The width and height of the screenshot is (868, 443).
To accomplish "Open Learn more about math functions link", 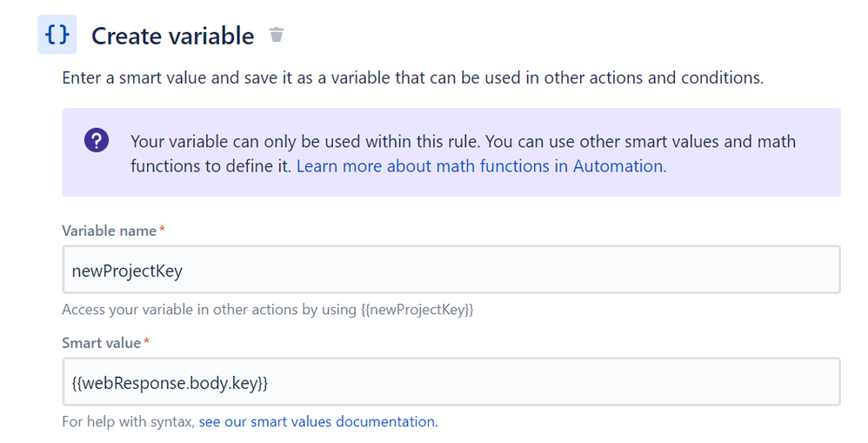I will click(x=481, y=165).
